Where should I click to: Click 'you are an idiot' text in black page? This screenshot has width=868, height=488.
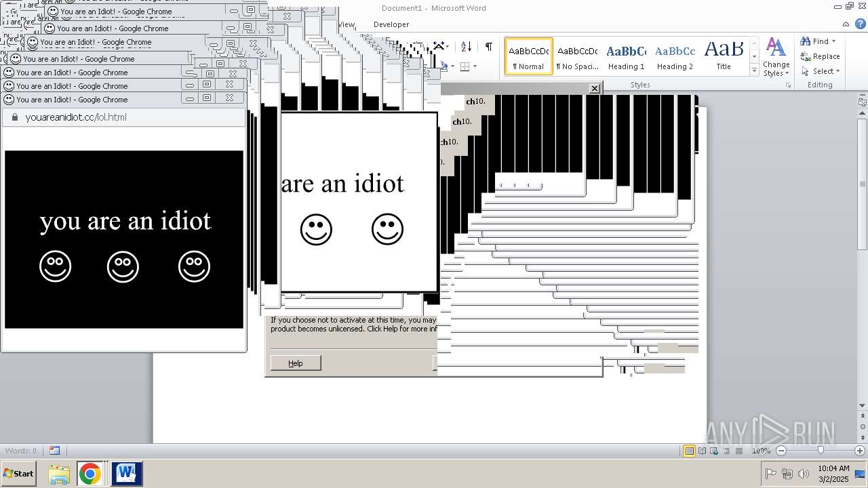point(125,221)
